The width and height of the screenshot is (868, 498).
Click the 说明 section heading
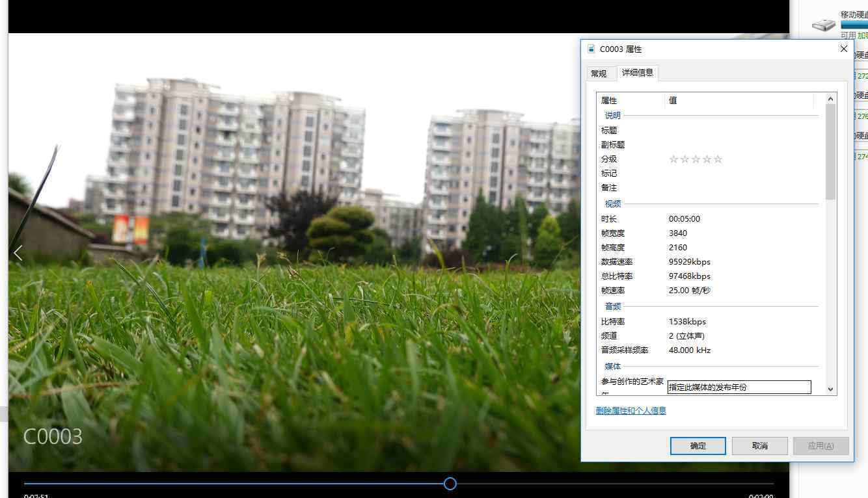click(613, 116)
